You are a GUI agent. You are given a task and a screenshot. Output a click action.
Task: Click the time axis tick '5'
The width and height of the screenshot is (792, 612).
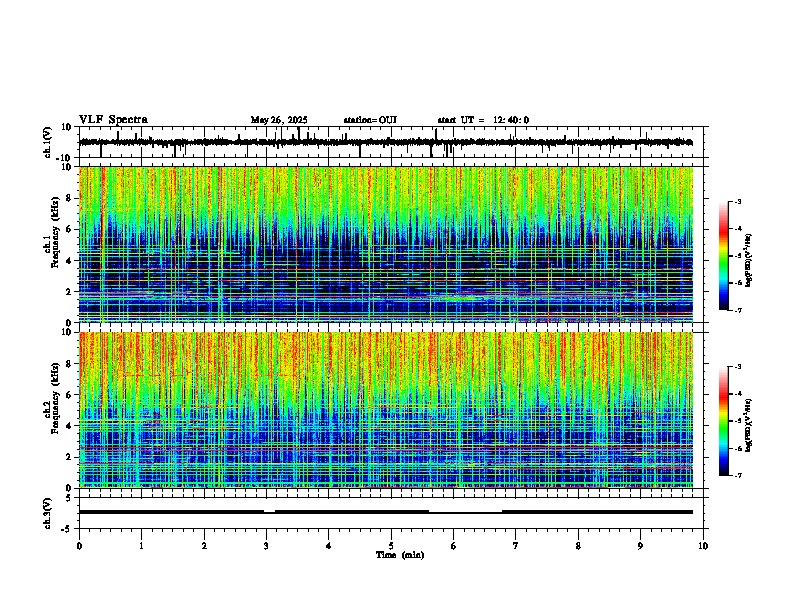[x=391, y=546]
